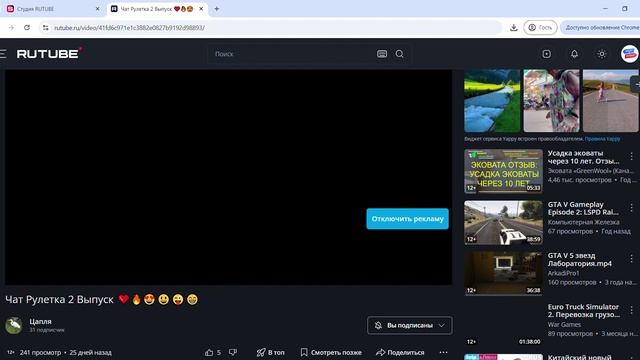640x360 pixels.
Task: Open options for Euro Truck Simulator video
Action: [631, 310]
